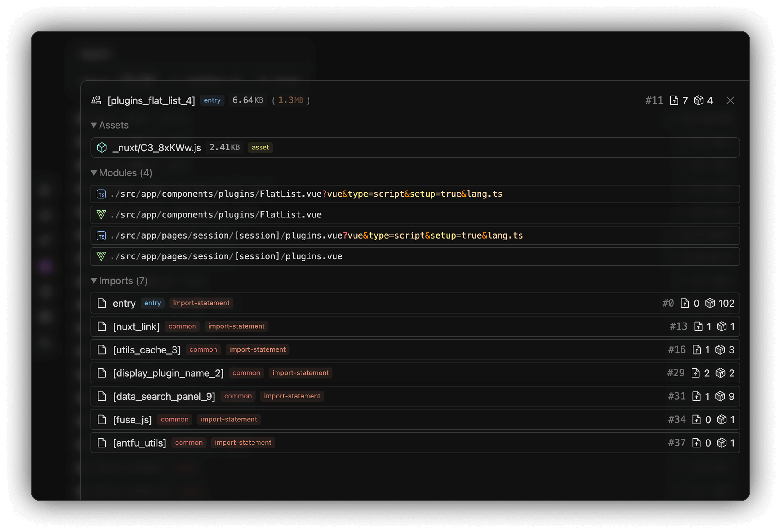Screen dimensions: 781x532
Task: Open the [display_plugin_name_2] chunk row
Action: 169,373
